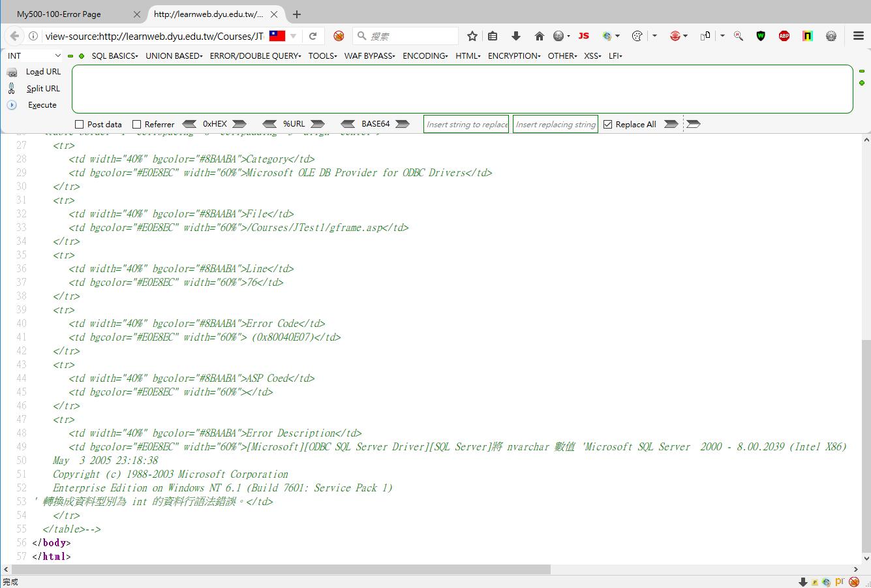Expand the SQL BASICS menu
This screenshot has height=588, width=871.
click(x=115, y=56)
